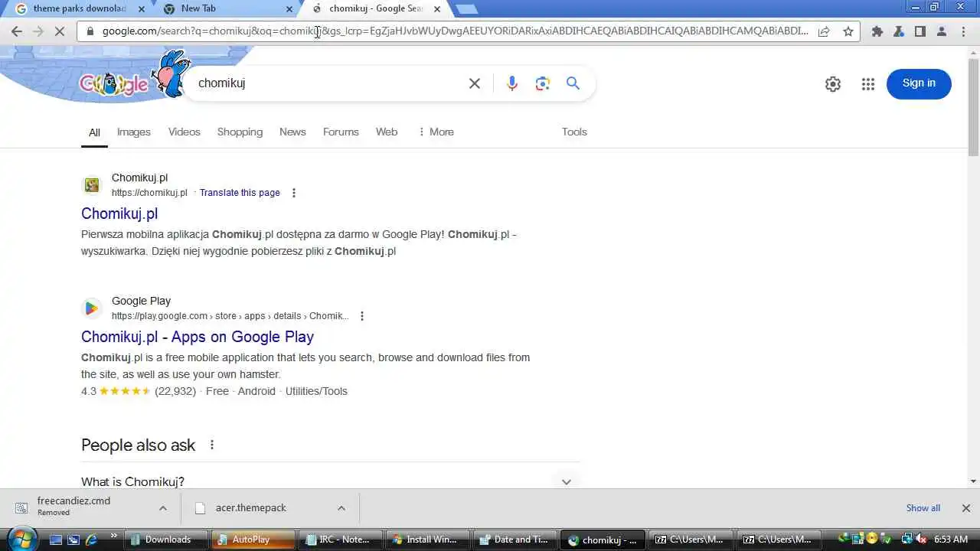980x551 pixels.
Task: Click the Google Play result favicon
Action: 92,308
